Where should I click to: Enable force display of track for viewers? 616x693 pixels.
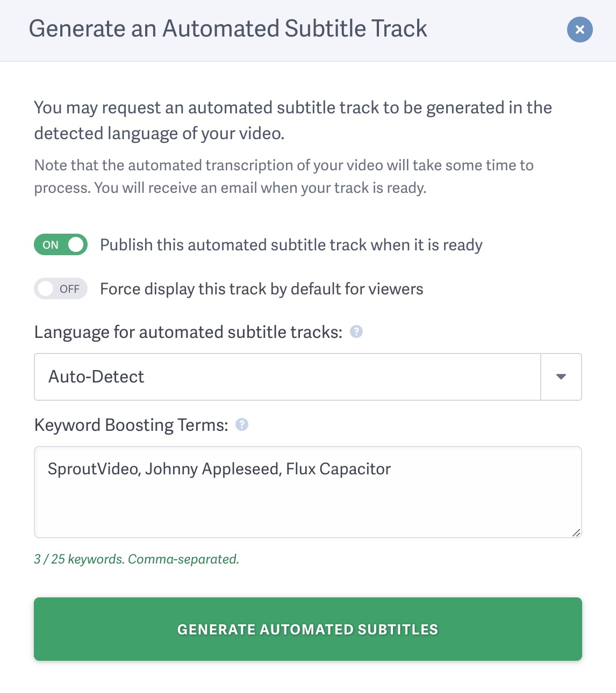(60, 288)
